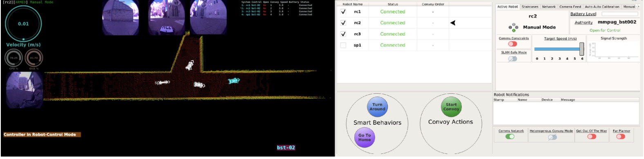Toggle Heterogenous Convoy Mode switch
The width and height of the screenshot is (644, 159).
[552, 137]
